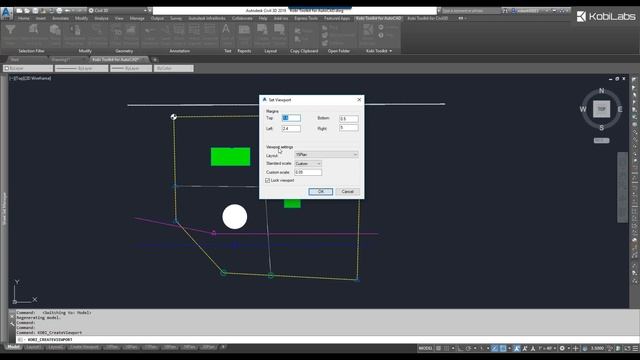
Task: Click the first Layout panel ribbon icon
Action: [262, 30]
